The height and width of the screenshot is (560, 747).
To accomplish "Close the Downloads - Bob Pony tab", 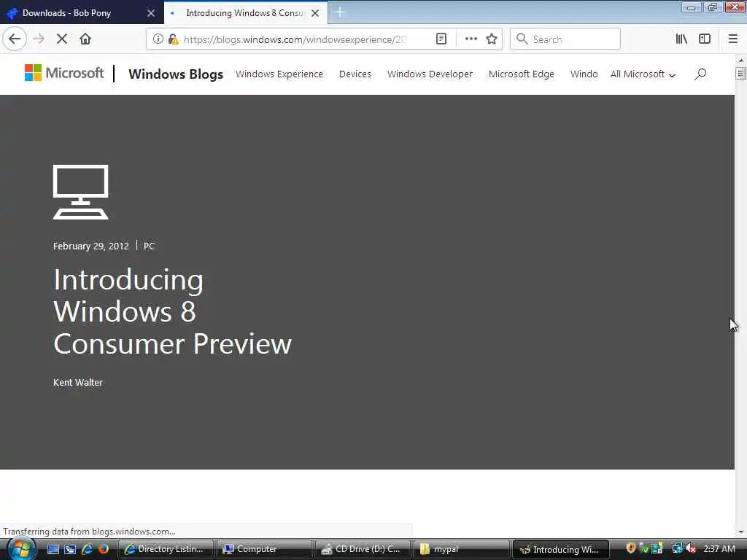I will point(150,13).
